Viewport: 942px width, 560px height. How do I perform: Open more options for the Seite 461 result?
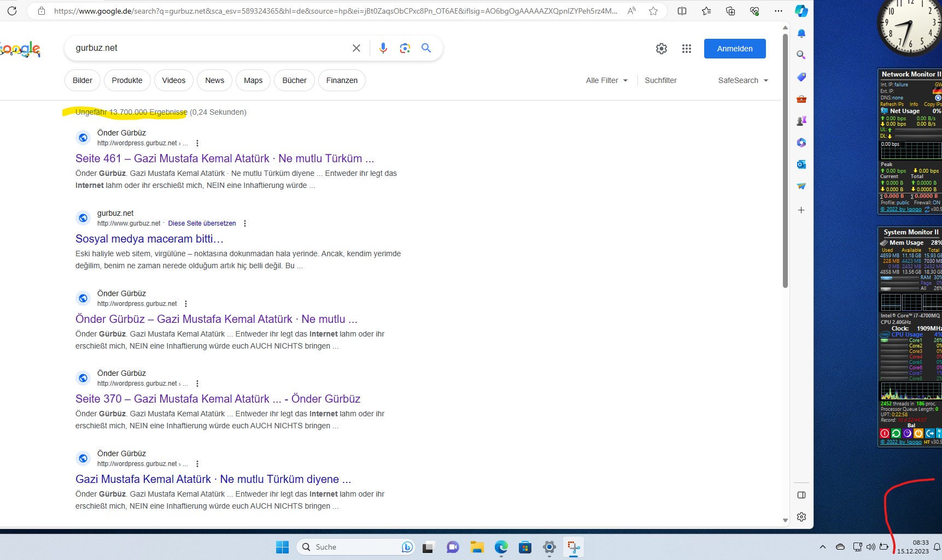pos(197,143)
